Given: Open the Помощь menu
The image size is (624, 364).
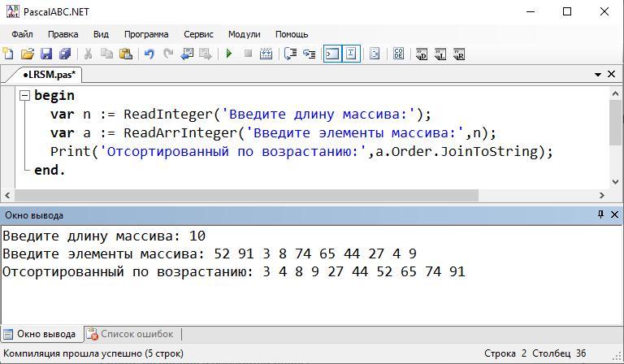Looking at the screenshot, I should click(x=292, y=34).
